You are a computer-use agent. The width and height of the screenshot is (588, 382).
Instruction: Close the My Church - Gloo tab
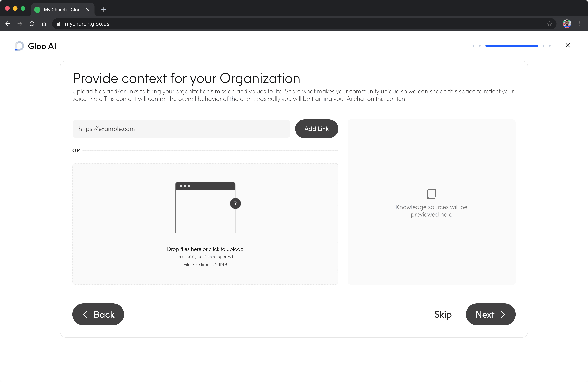pos(88,10)
